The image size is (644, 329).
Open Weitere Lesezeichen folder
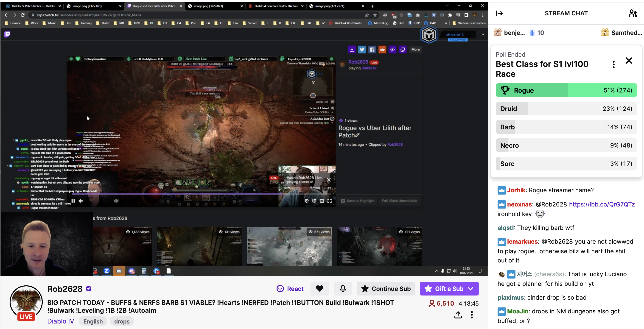[469, 23]
